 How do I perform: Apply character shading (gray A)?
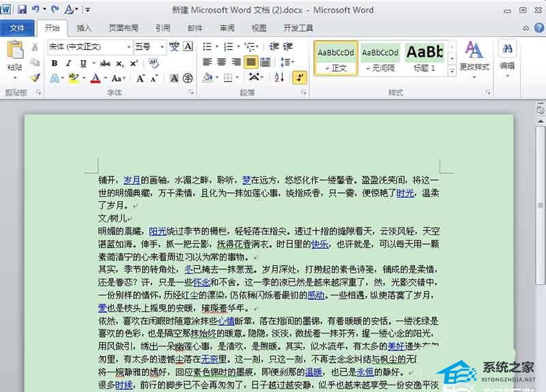[x=174, y=78]
